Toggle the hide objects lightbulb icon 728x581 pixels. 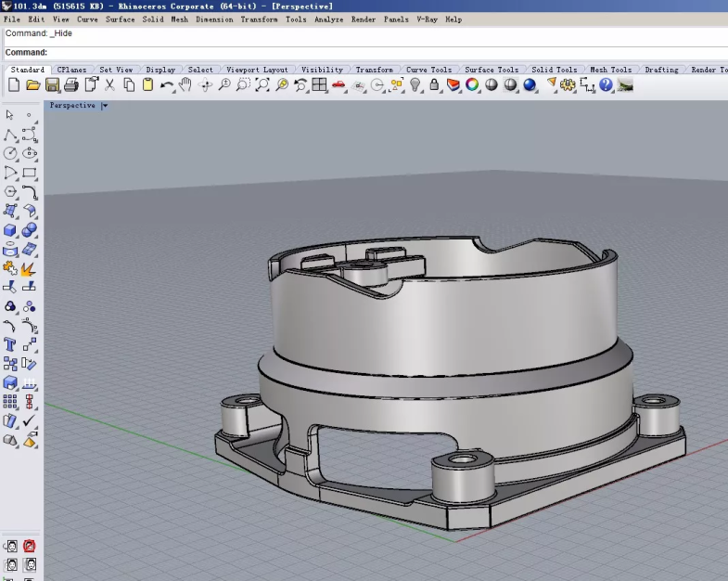(x=415, y=85)
